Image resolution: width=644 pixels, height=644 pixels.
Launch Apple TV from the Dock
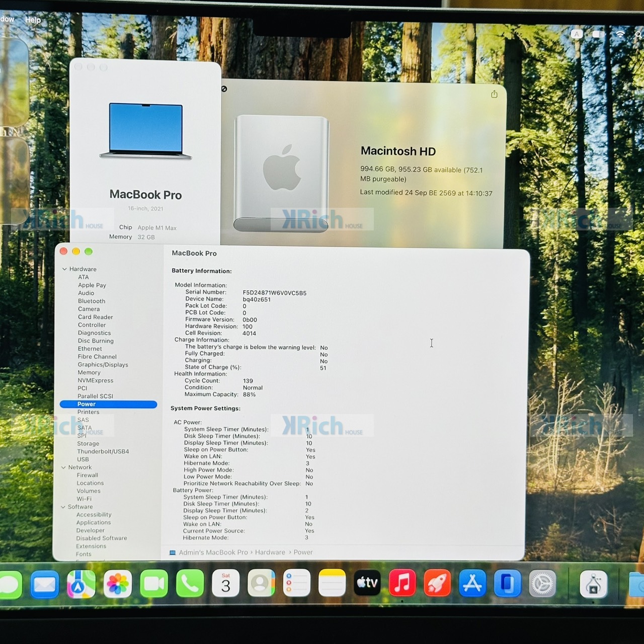pyautogui.click(x=367, y=584)
